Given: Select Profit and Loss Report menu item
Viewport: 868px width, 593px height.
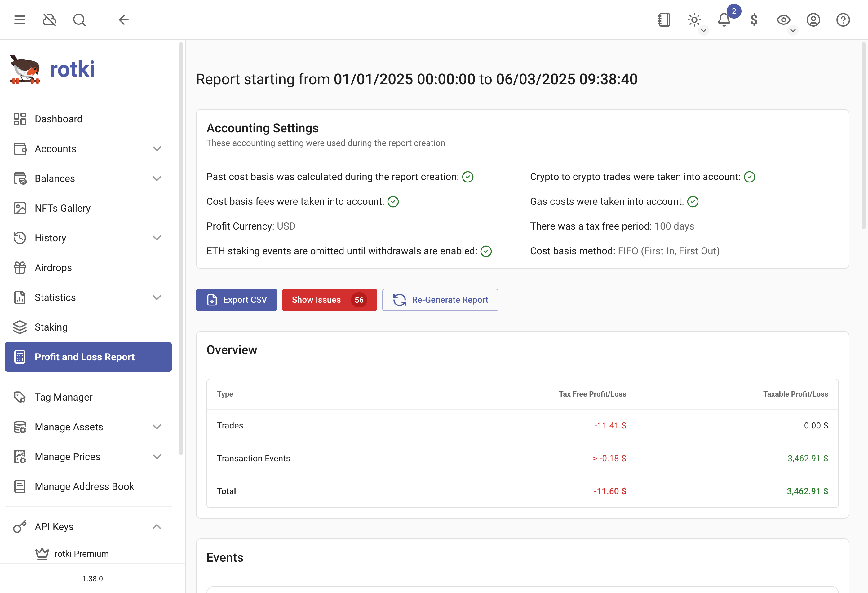Looking at the screenshot, I should 88,357.
